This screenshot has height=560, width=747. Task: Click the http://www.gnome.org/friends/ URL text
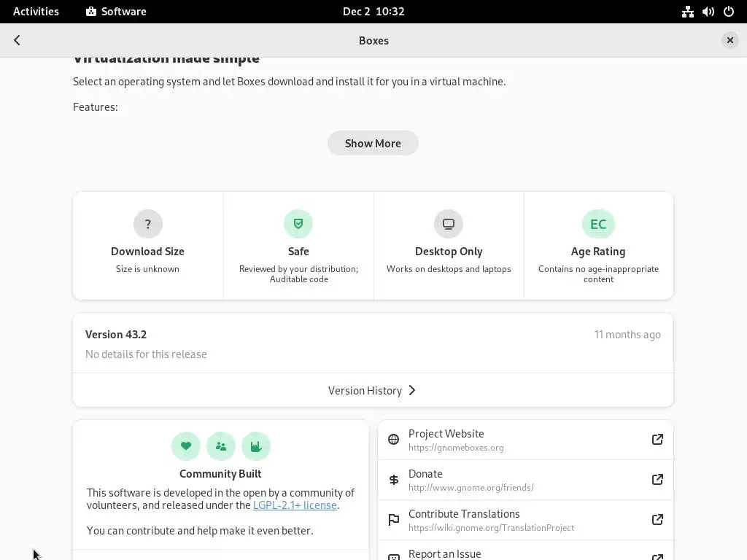tap(471, 488)
